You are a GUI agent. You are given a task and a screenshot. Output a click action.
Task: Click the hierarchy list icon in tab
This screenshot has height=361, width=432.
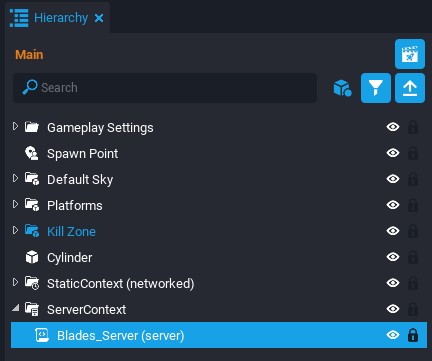click(x=19, y=18)
